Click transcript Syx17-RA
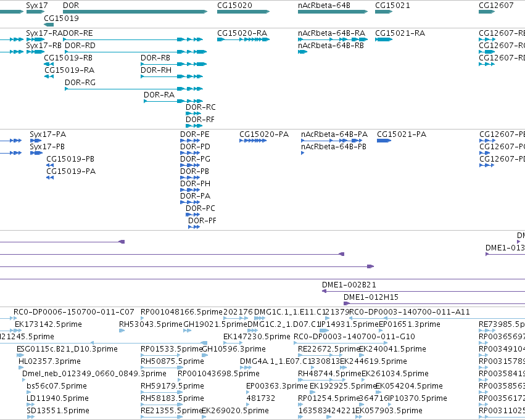 (35, 39)
